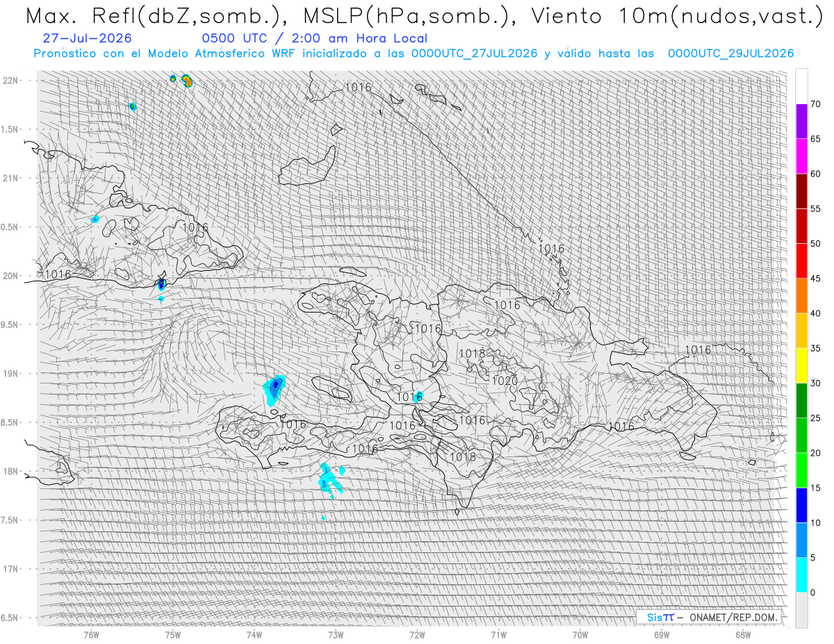Click the '74W' longitude label
This screenshot has width=834, height=644.
point(254,634)
